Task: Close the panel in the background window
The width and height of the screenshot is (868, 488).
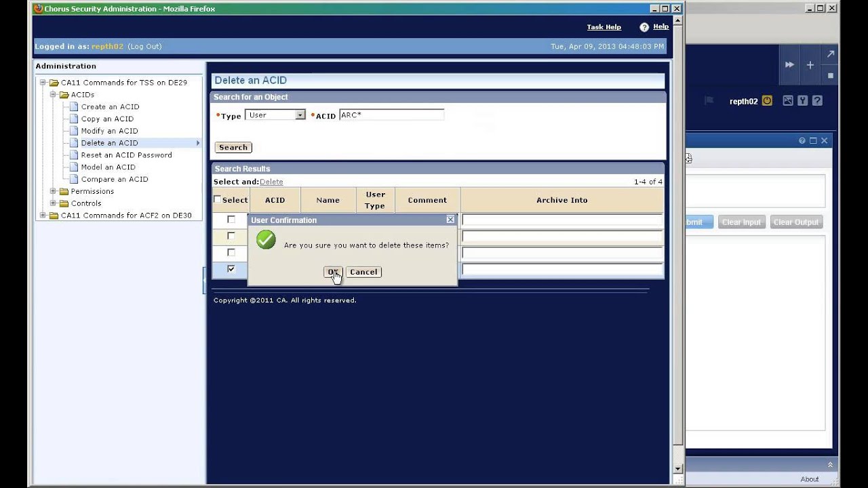Action: click(x=825, y=140)
